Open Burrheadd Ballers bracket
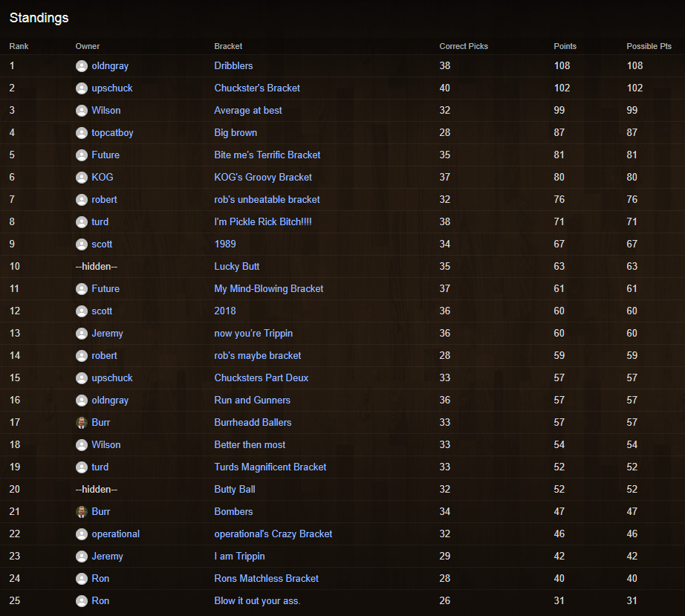The width and height of the screenshot is (685, 616). coord(253,422)
